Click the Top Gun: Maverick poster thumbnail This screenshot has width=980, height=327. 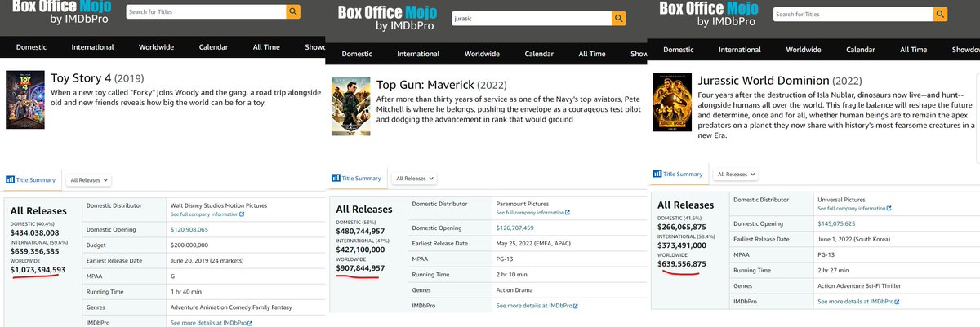pyautogui.click(x=350, y=106)
